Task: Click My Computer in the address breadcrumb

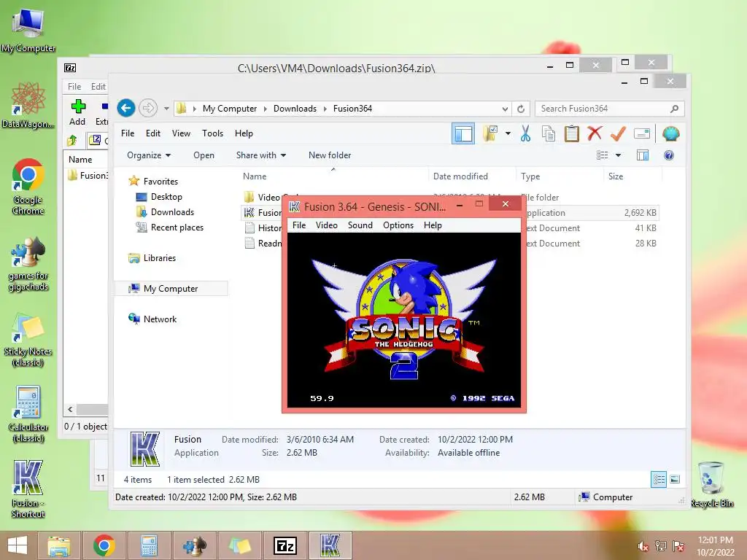Action: (x=230, y=109)
